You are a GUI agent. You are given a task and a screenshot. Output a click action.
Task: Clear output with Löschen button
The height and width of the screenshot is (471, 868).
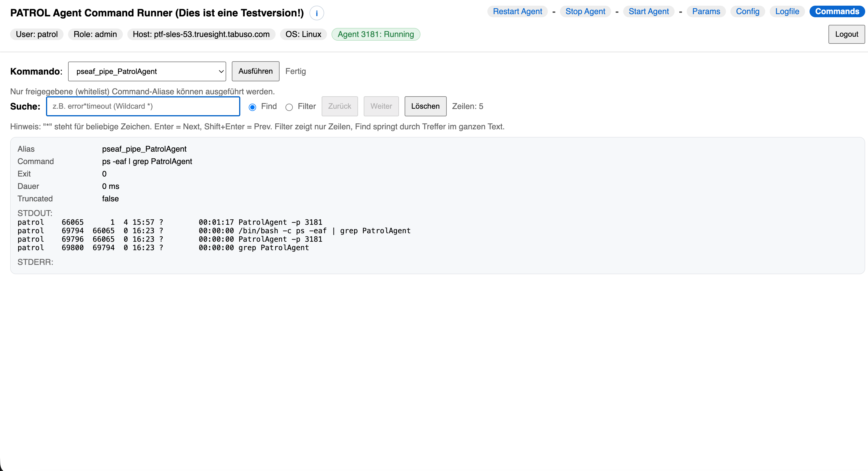point(425,106)
